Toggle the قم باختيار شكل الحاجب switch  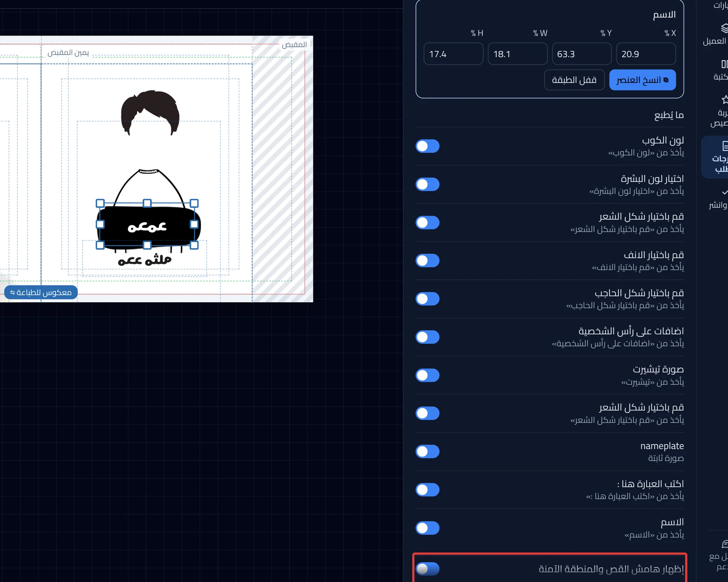(x=427, y=299)
